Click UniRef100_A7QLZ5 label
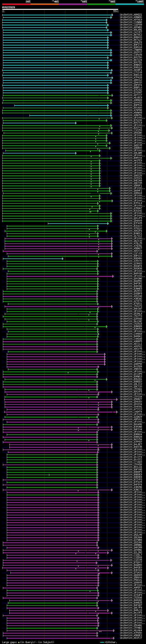Image resolution: width=146 pixels, height=644 pixels. coord(131,244)
